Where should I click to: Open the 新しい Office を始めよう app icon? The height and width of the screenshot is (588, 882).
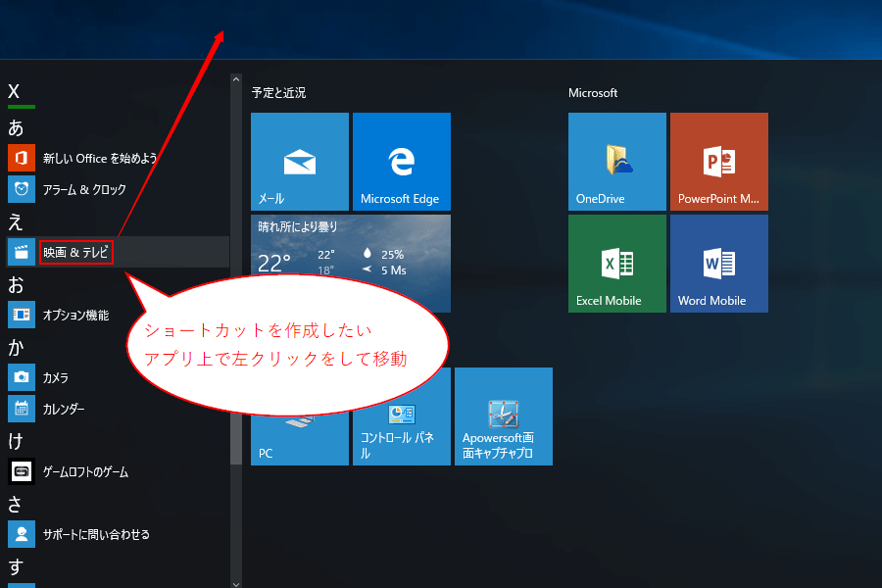(x=22, y=158)
